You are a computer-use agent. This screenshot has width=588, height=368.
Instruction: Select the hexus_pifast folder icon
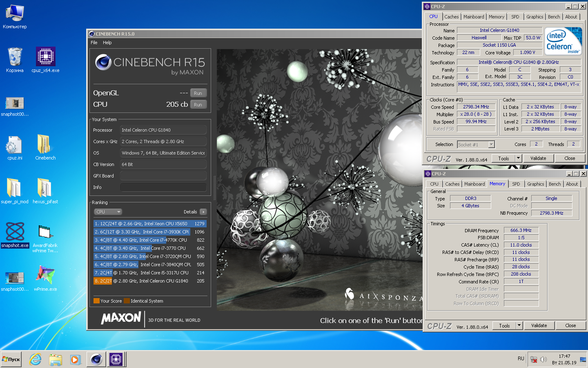pyautogui.click(x=45, y=191)
